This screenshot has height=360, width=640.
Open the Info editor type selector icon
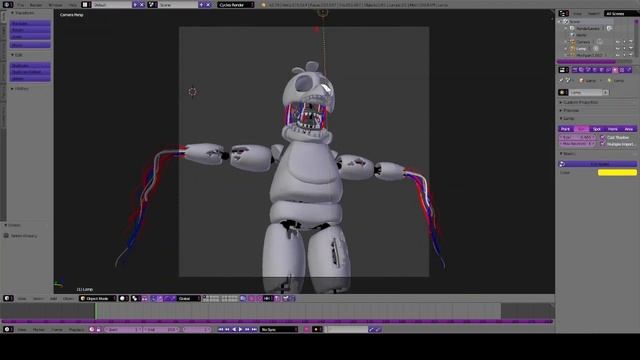[x=7, y=5]
